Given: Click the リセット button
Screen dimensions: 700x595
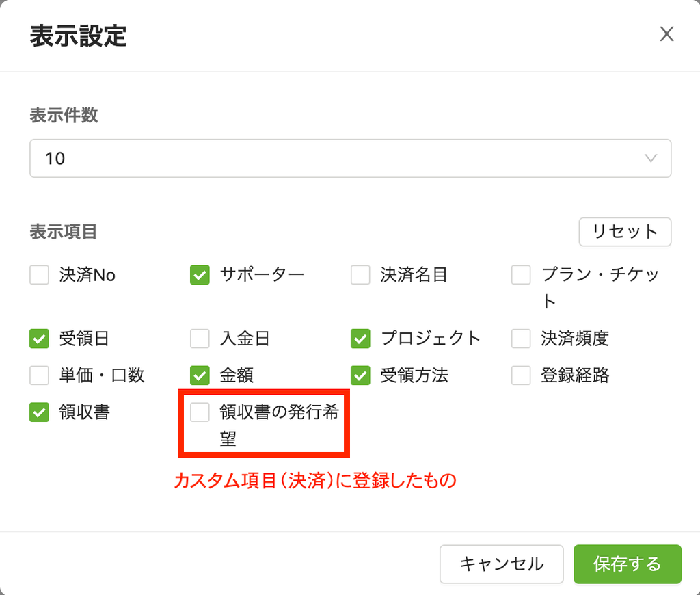Looking at the screenshot, I should [625, 232].
